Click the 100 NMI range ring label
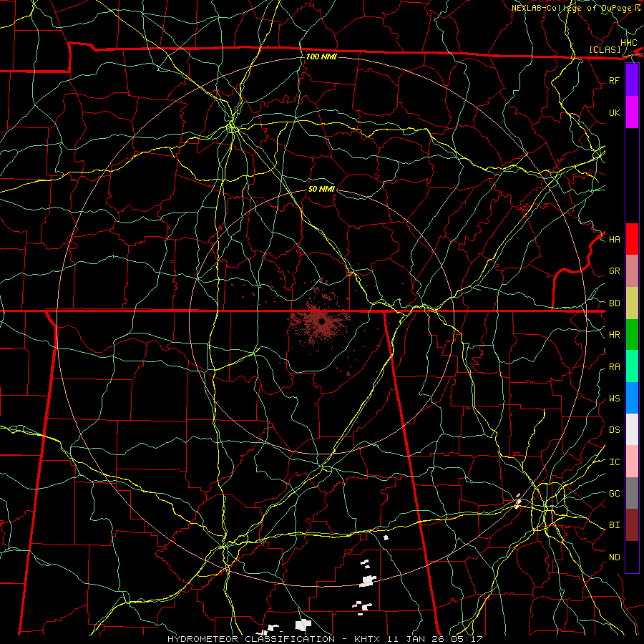Image resolution: width=644 pixels, height=644 pixels. [321, 57]
